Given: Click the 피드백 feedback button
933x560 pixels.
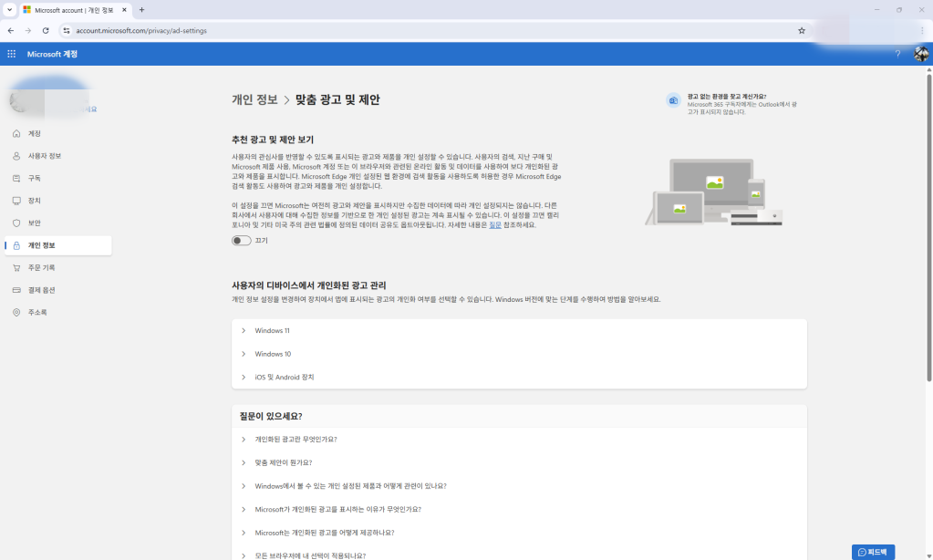Looking at the screenshot, I should click(x=873, y=551).
